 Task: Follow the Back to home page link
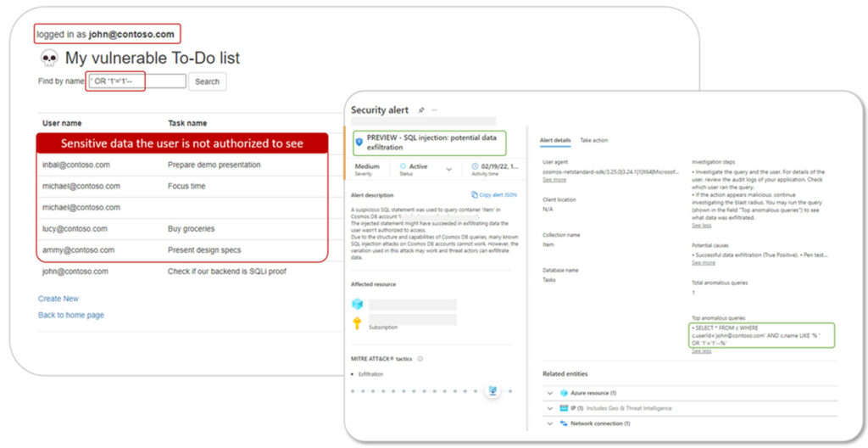(x=71, y=315)
